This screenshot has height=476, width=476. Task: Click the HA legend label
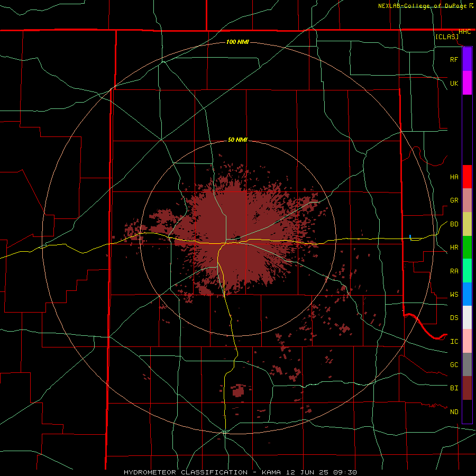tap(454, 177)
